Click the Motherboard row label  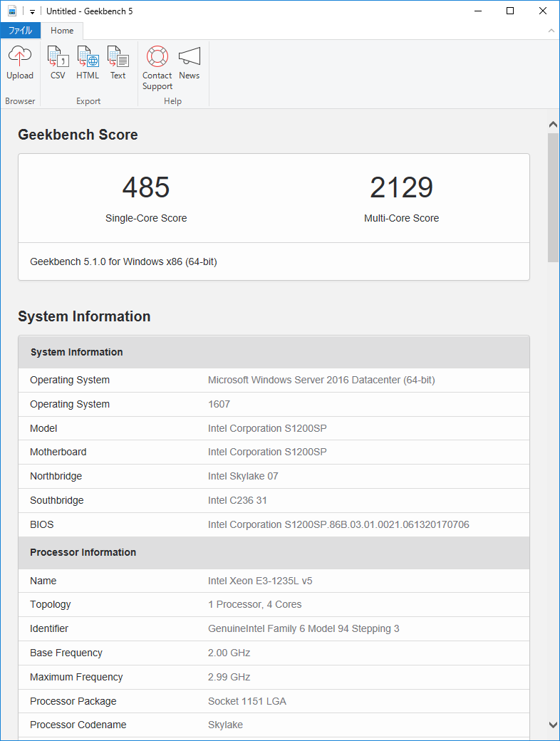pyautogui.click(x=58, y=452)
